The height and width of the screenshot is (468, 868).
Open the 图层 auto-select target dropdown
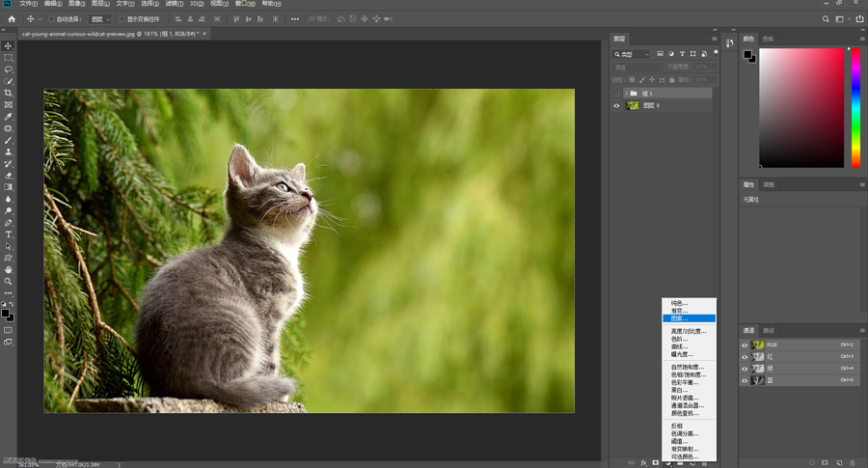pos(99,19)
